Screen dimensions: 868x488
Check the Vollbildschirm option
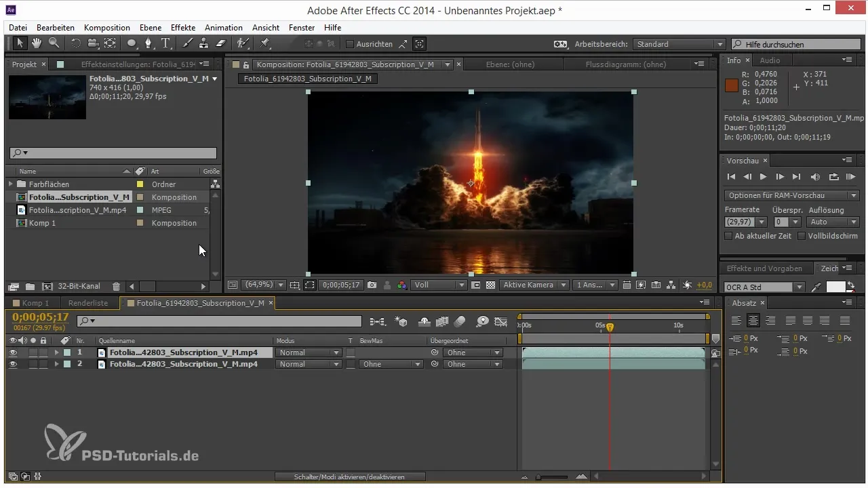coord(802,236)
